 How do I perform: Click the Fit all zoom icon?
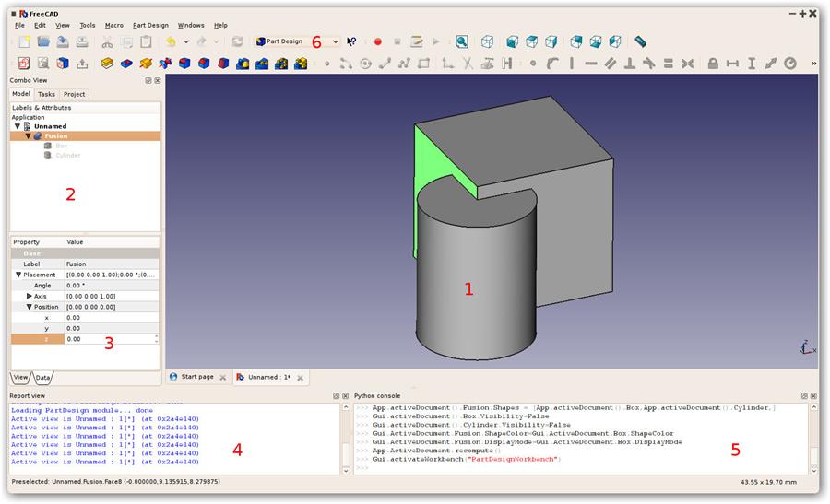(461, 42)
